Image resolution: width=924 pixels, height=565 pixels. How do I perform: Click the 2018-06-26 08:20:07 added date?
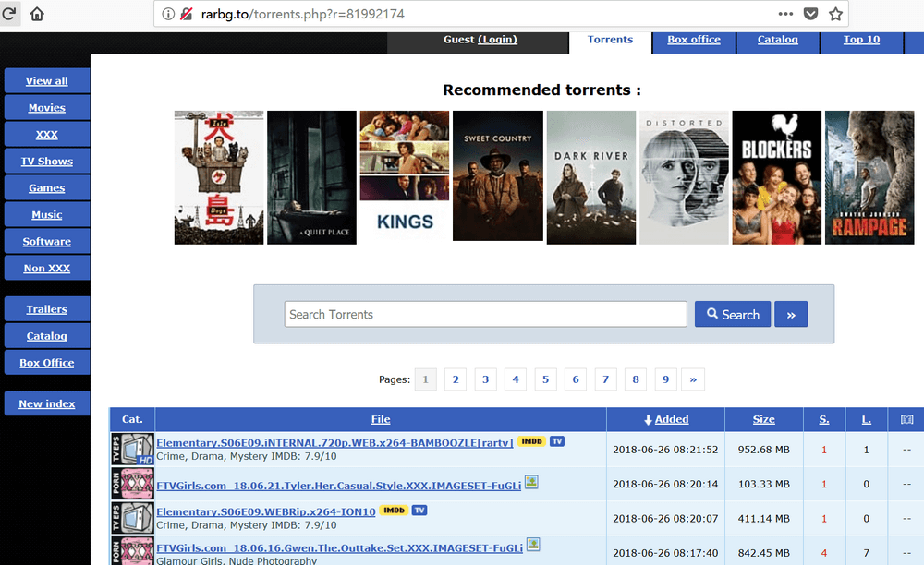click(665, 519)
